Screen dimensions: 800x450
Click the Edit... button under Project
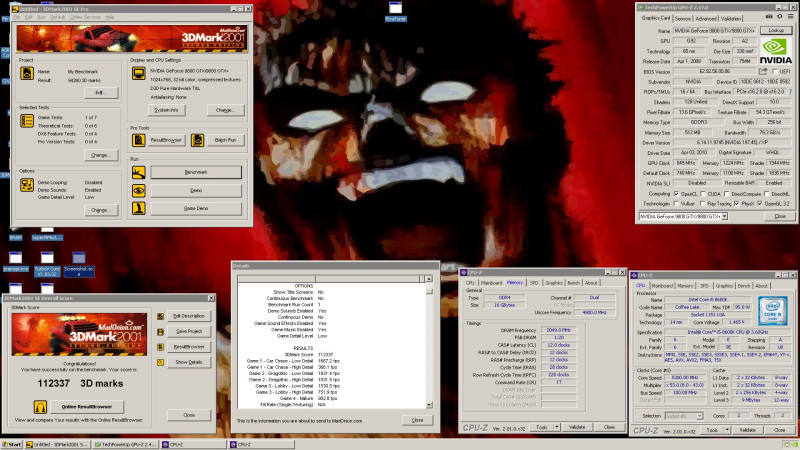pos(100,92)
